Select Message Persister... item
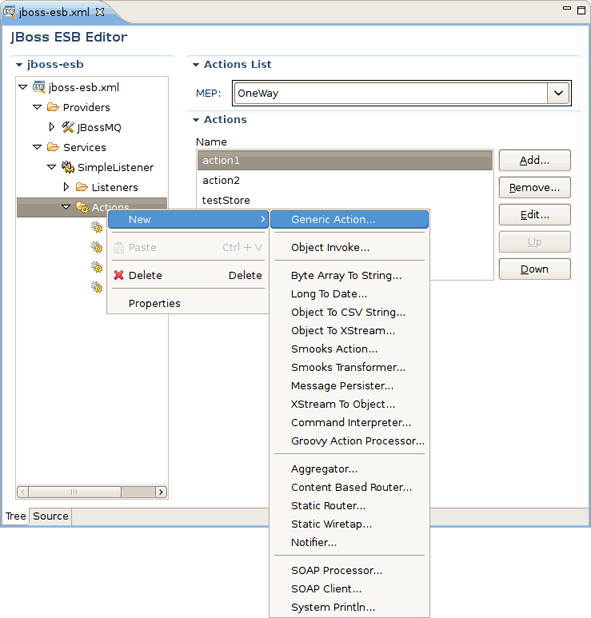Viewport: 591px width, 618px height. pos(349,385)
